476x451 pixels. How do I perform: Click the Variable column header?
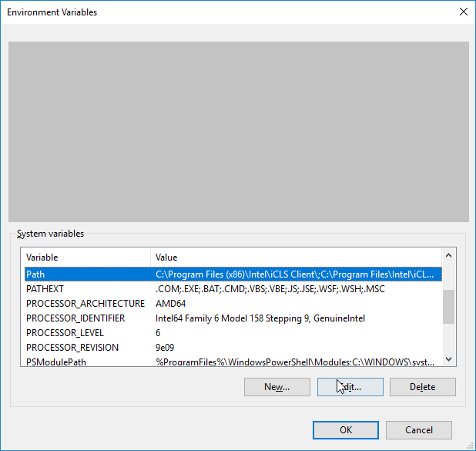click(x=85, y=257)
